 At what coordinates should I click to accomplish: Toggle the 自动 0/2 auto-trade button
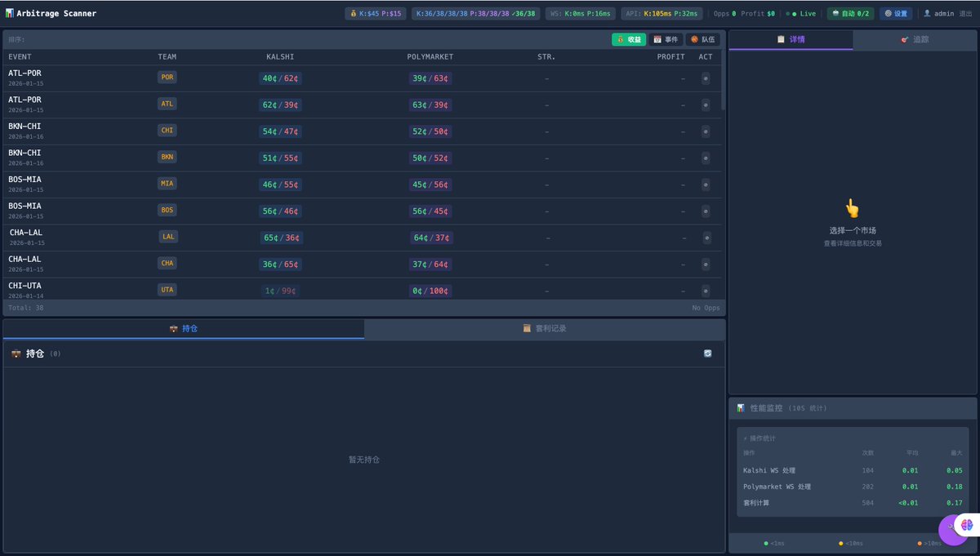coord(850,13)
